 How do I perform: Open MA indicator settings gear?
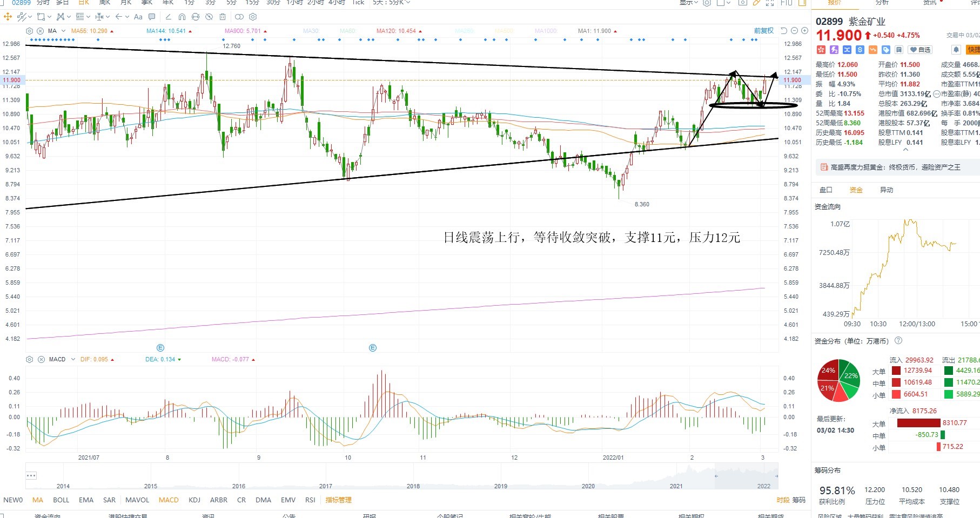[x=29, y=31]
